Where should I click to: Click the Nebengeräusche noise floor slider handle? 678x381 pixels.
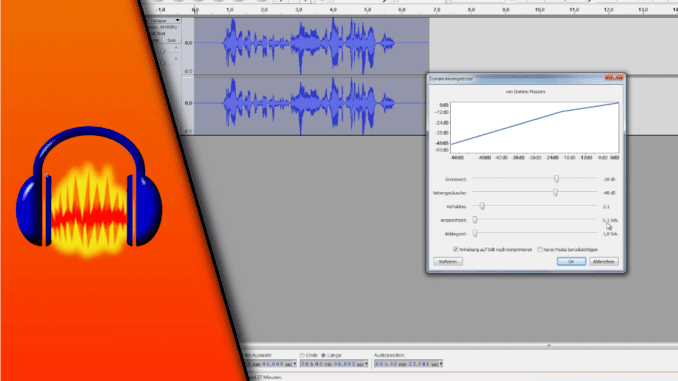click(x=556, y=192)
